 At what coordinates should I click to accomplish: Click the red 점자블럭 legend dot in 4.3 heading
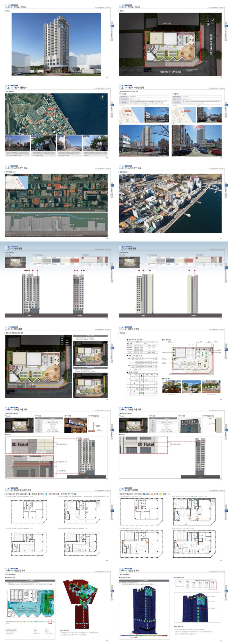pyautogui.click(x=29, y=494)
